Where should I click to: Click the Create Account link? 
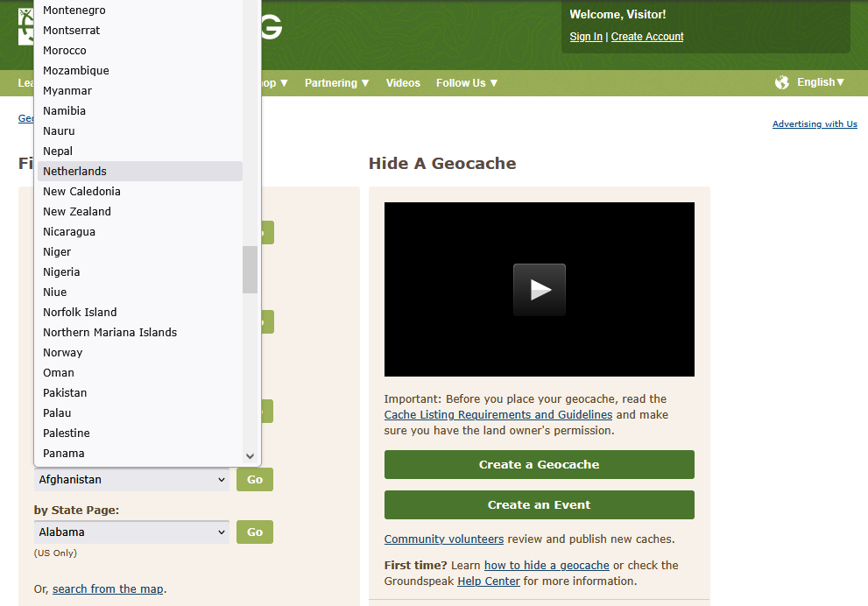tap(647, 37)
